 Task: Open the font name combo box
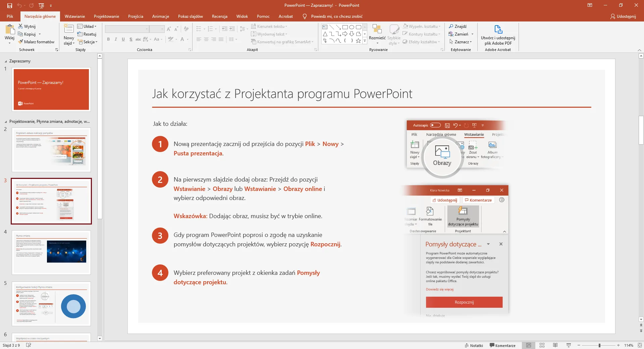point(127,29)
